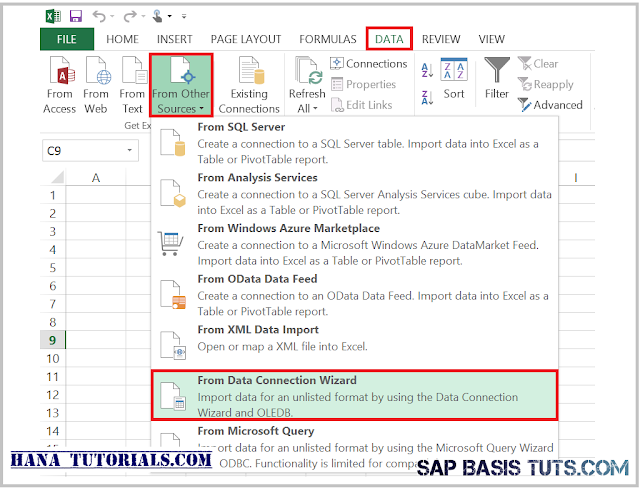
Task: Choose From Microsoft Query
Action: [354, 446]
